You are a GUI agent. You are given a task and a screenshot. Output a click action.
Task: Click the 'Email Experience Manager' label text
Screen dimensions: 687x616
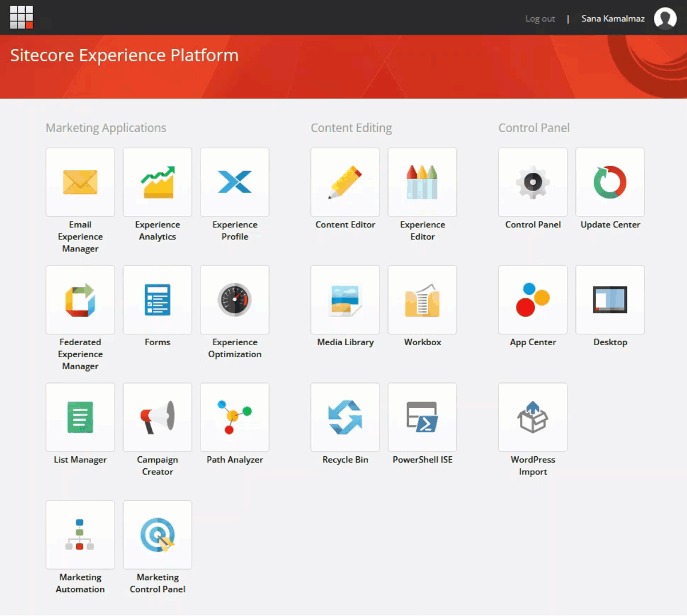80,236
